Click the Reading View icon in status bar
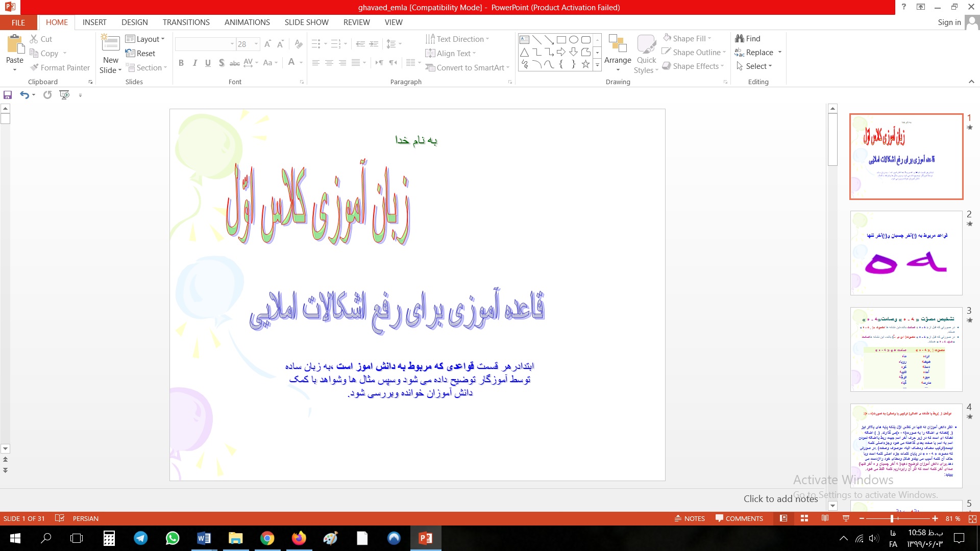The height and width of the screenshot is (551, 980). pyautogui.click(x=825, y=518)
